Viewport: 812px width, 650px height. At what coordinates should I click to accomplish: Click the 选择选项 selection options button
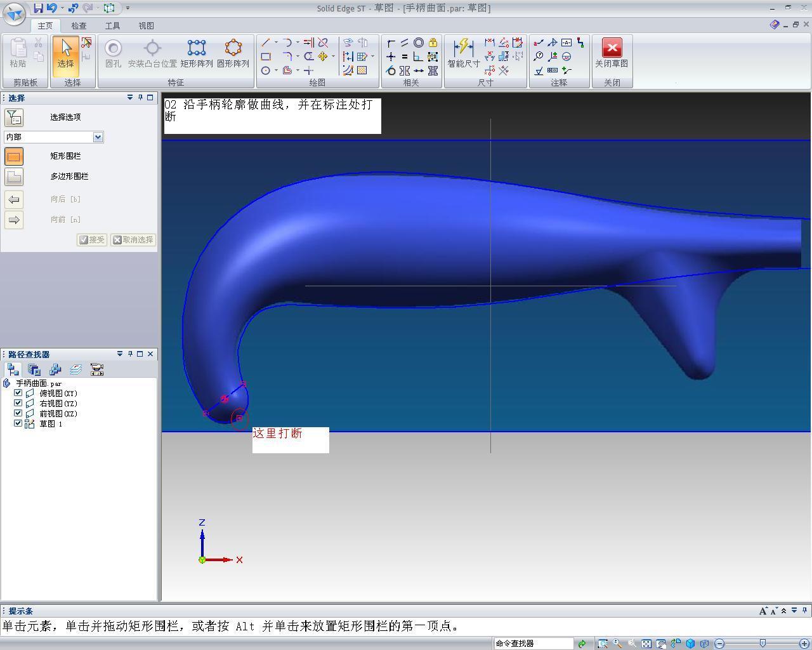coord(14,117)
